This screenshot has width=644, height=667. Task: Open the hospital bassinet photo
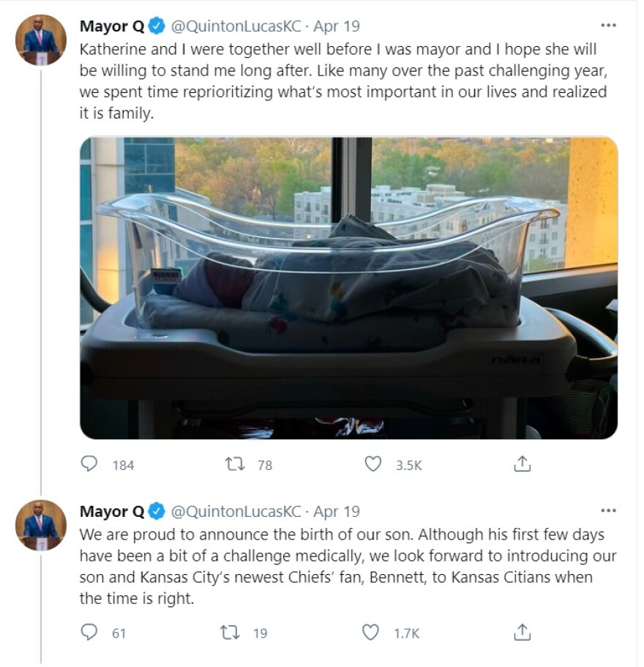pos(348,288)
